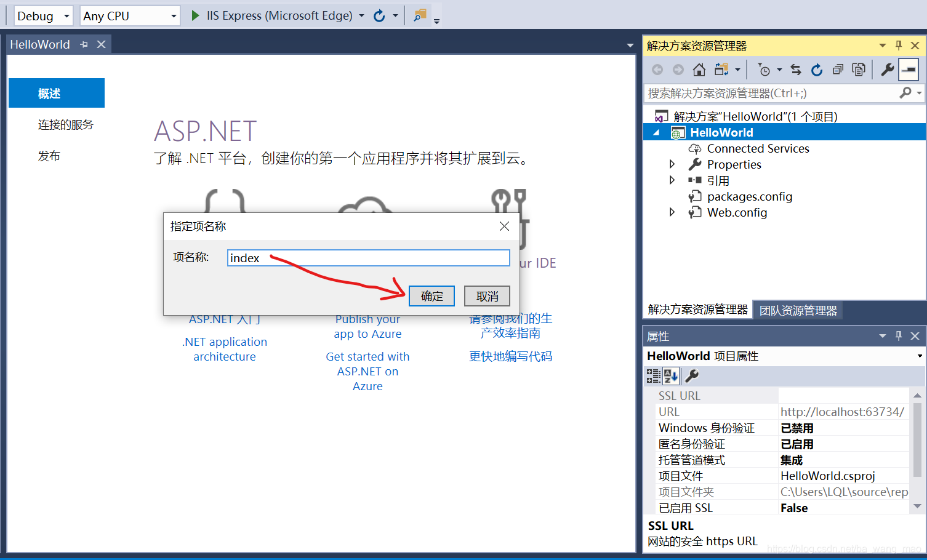927x560 pixels.
Task: Click the browser refresh icon in toolbar
Action: [379, 15]
